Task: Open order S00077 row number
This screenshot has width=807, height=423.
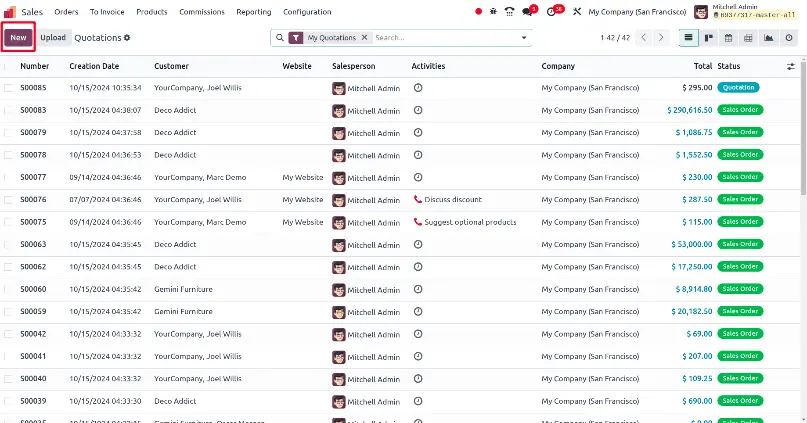Action: pos(33,178)
